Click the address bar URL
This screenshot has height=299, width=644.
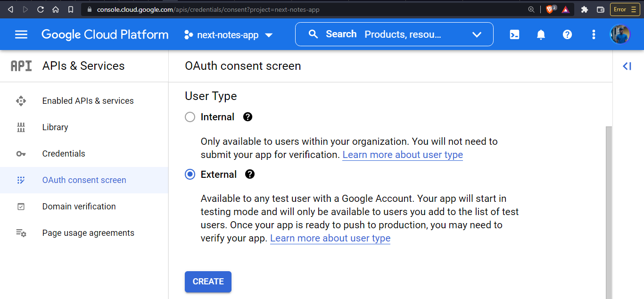[208, 9]
